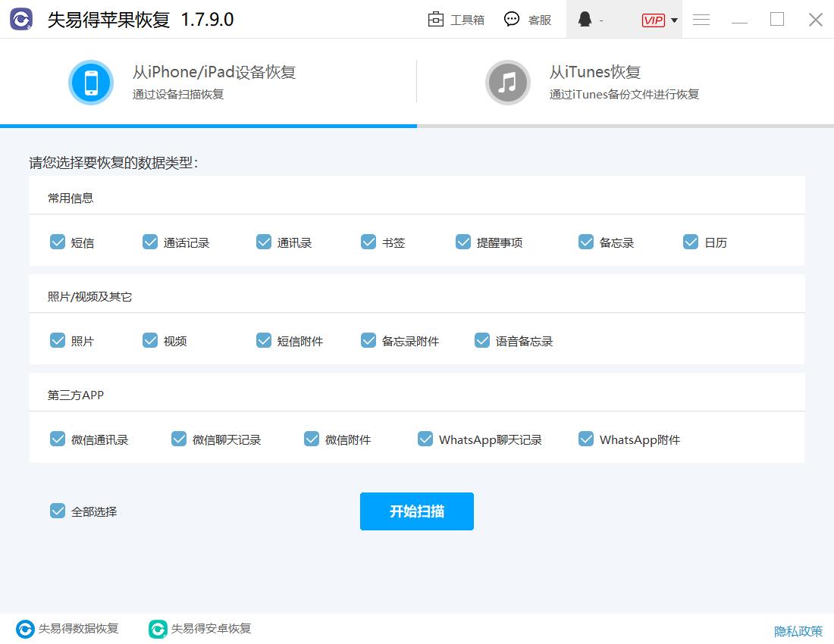Disable the 全部选择 checkbox
This screenshot has height=644, width=834.
pos(58,511)
